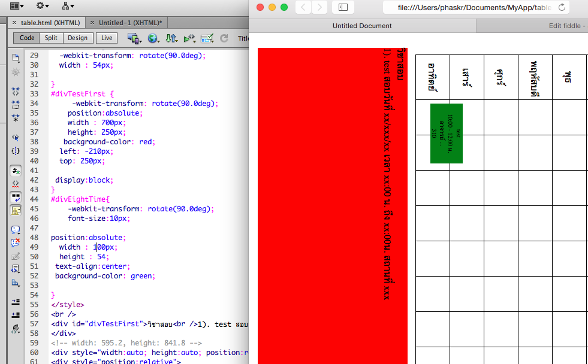Toggle Syntax Error Alerts in Info Bar
The width and height of the screenshot is (588, 364).
point(16,211)
